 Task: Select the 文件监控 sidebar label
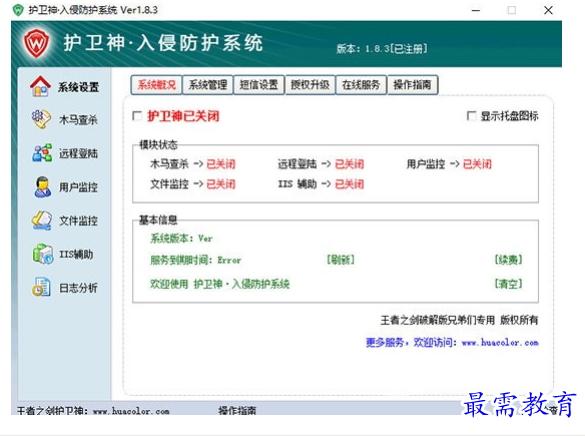(78, 220)
